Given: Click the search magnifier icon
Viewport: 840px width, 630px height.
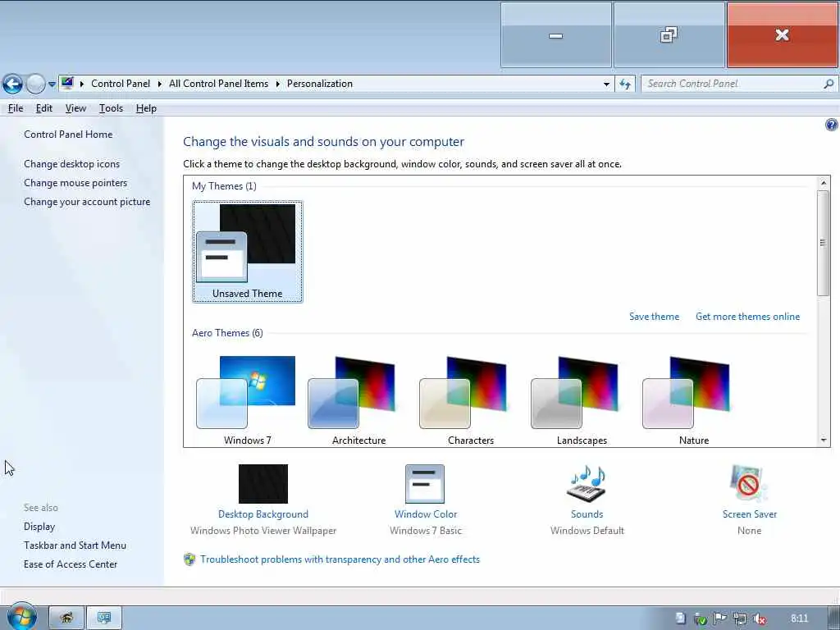Looking at the screenshot, I should coord(829,84).
